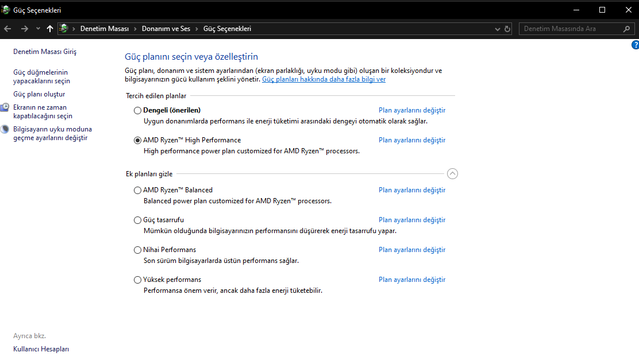This screenshot has height=364, width=639.
Task: Collapse the Ek planları gizle section
Action: [452, 173]
